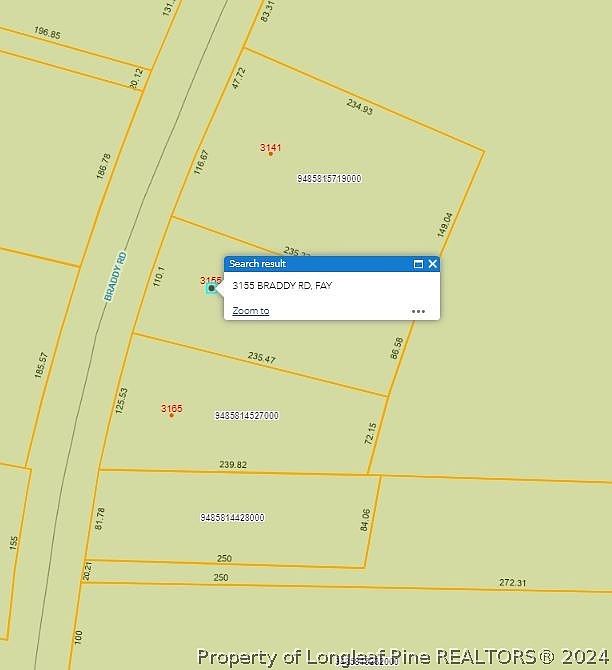The image size is (612, 670).
Task: Select parcel number 9485814527000
Action: pyautogui.click(x=246, y=415)
